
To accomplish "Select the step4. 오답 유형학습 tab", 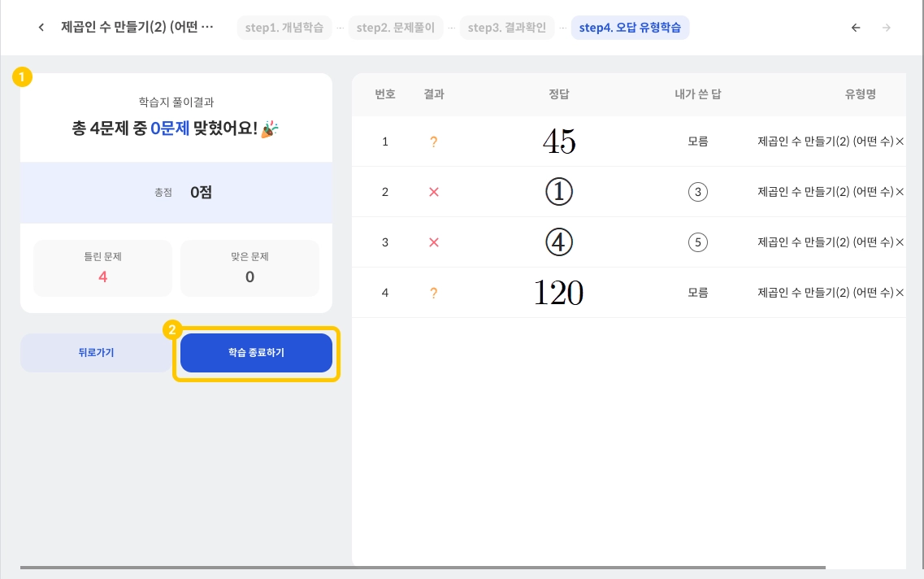I will tap(630, 28).
